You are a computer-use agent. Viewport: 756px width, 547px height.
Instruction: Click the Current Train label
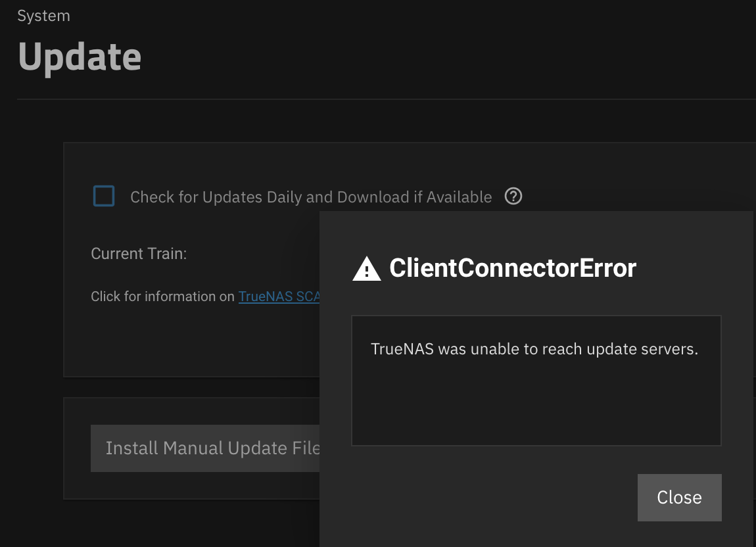pos(139,254)
